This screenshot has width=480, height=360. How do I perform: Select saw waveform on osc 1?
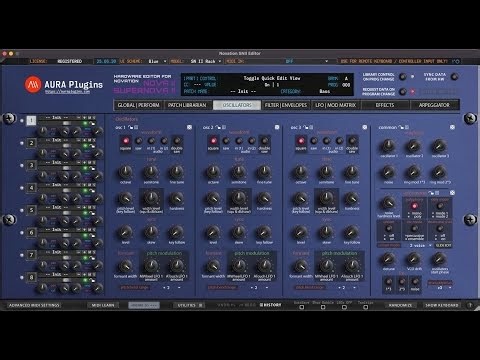[x=139, y=141]
